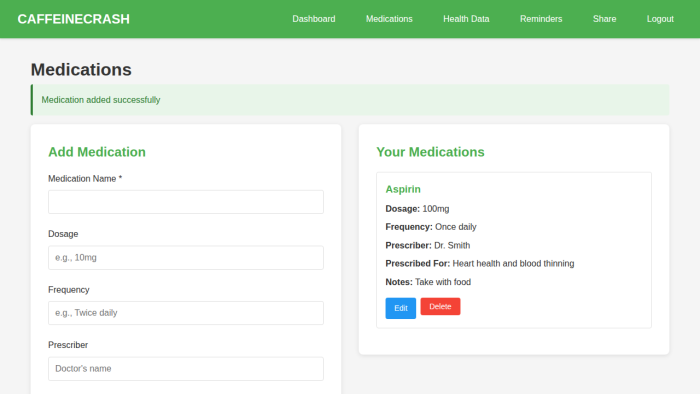Focus the Medication Name input field
This screenshot has height=394, width=700.
coord(186,202)
